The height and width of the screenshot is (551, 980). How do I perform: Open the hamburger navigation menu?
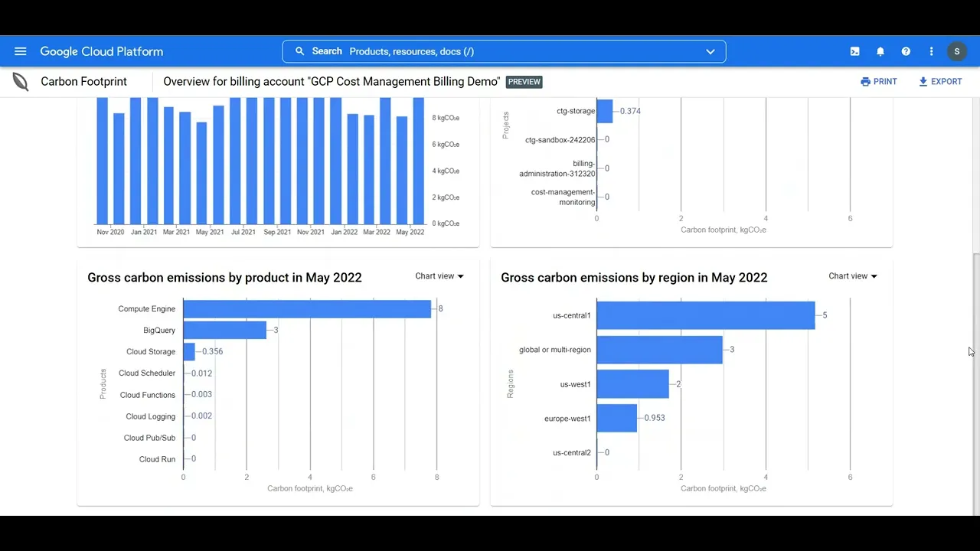tap(21, 51)
